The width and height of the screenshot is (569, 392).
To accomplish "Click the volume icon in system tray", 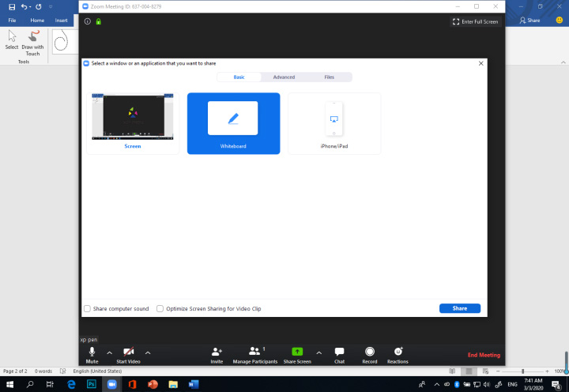I will pos(487,384).
